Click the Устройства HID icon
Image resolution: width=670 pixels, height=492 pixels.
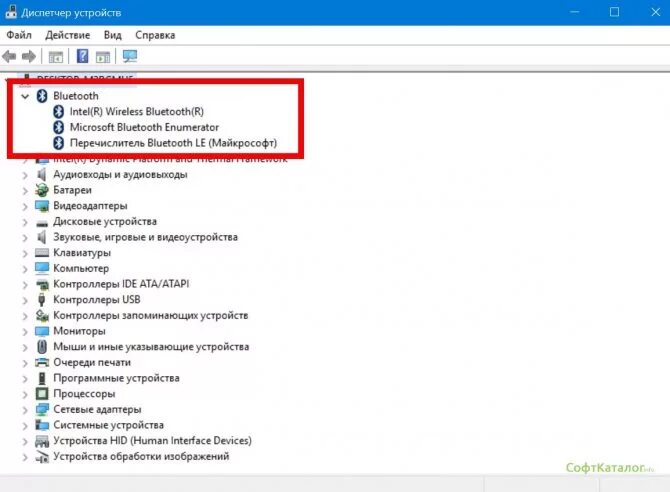[x=42, y=441]
